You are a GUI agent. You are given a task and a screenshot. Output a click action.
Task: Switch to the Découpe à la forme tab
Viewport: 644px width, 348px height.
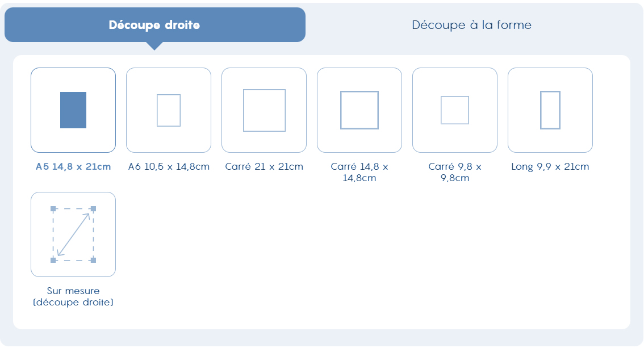471,24
